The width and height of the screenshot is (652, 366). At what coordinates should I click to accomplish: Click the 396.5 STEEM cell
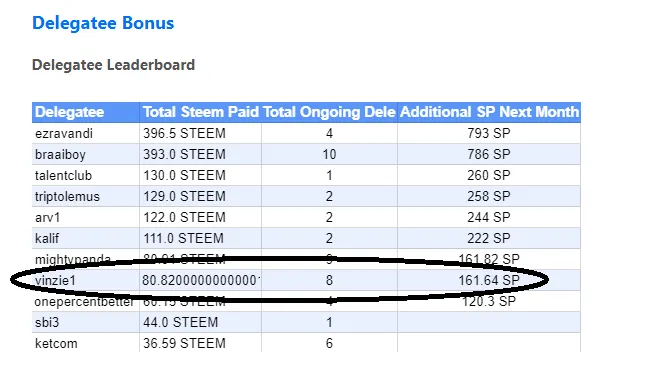coord(200,133)
